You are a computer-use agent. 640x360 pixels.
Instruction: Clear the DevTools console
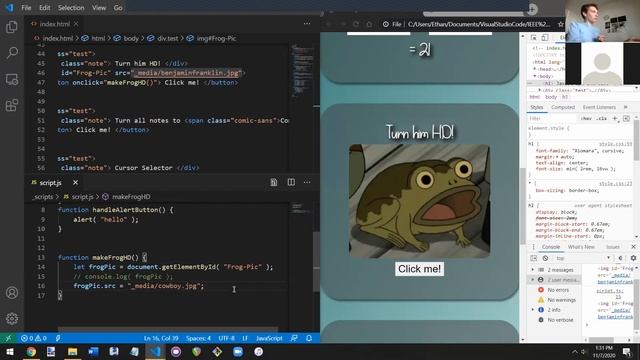pos(545,258)
